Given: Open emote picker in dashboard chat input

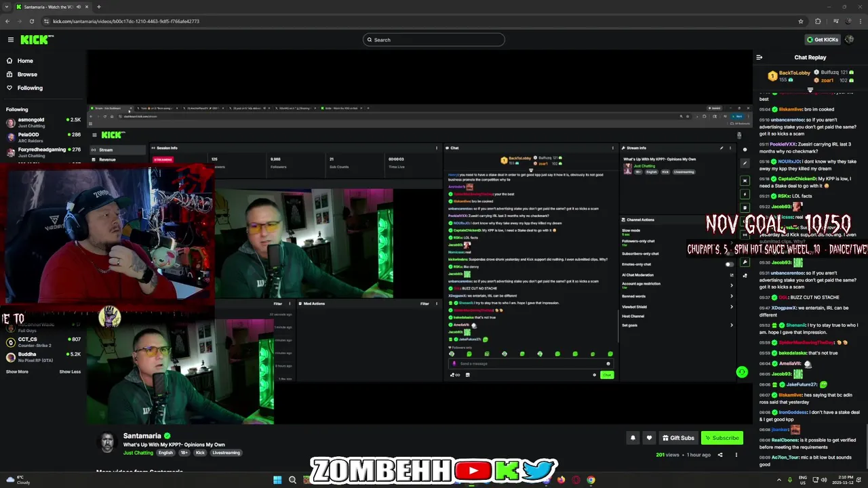Looking at the screenshot, I should coord(608,363).
